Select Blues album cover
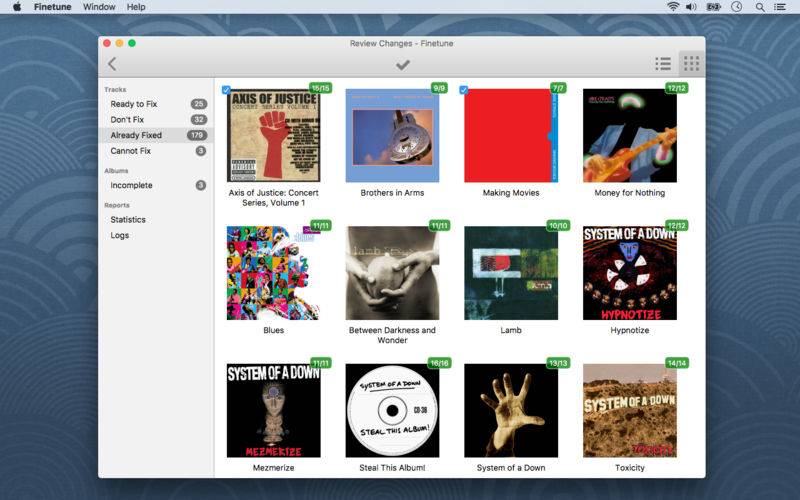 (x=273, y=273)
